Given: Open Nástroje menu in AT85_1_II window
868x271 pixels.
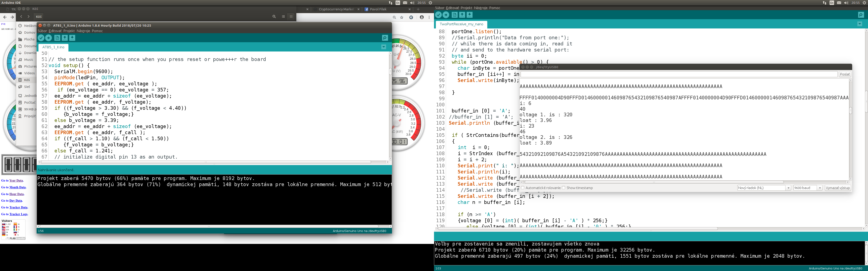Looking at the screenshot, I should (x=83, y=31).
